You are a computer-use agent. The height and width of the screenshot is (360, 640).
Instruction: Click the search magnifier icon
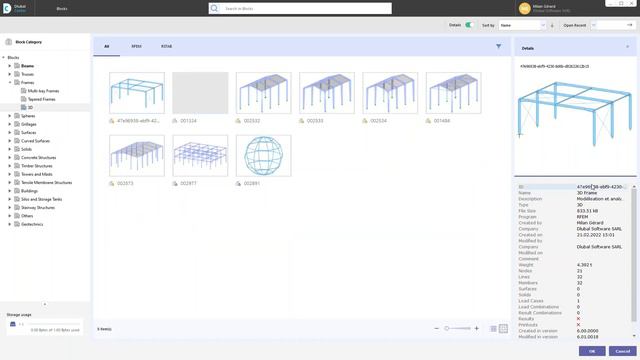coord(214,8)
